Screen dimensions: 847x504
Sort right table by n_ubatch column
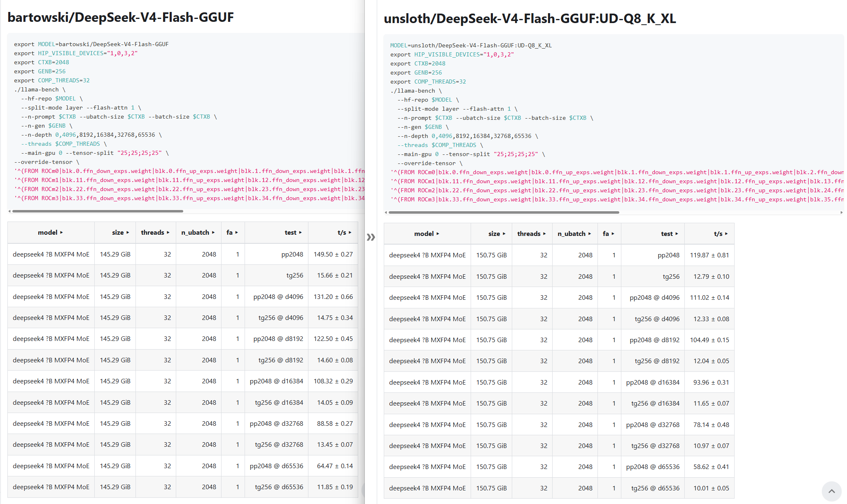click(x=574, y=234)
